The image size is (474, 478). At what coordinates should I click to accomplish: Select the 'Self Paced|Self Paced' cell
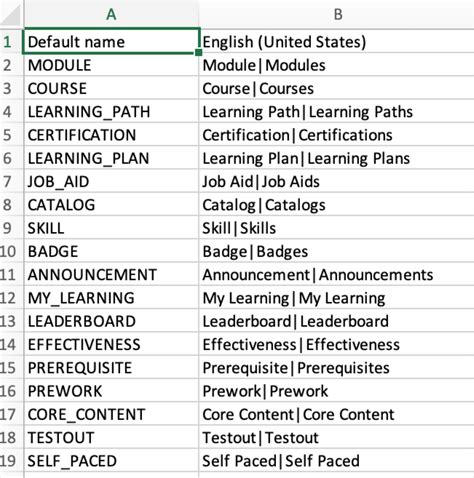tap(337, 461)
